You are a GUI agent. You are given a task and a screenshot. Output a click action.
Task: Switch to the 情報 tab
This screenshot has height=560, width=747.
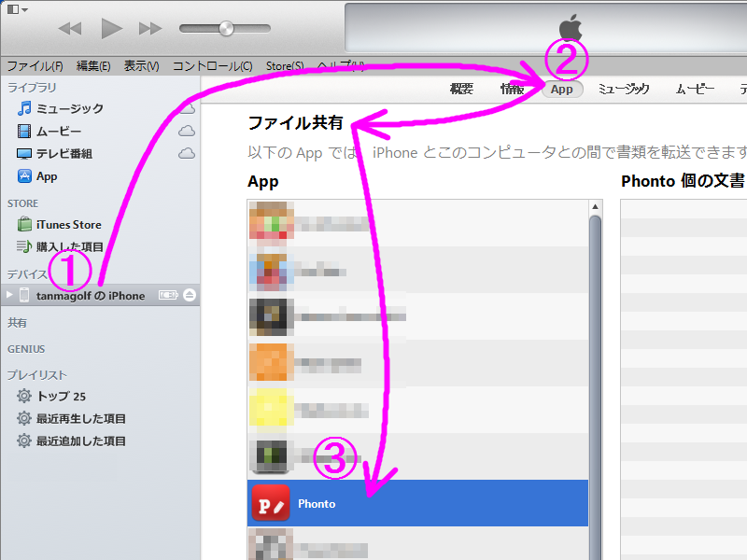coord(512,89)
